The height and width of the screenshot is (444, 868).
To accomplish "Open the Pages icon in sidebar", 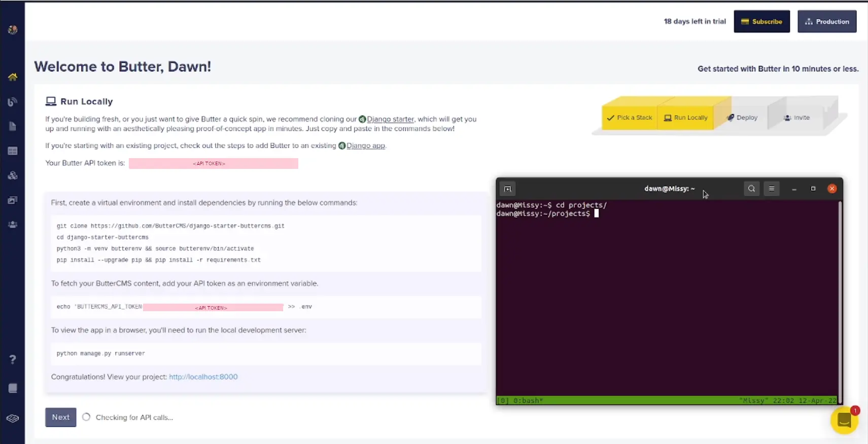I will coord(13,126).
